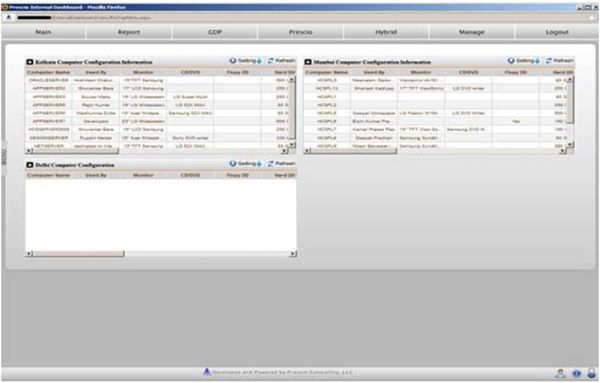The width and height of the screenshot is (600, 383).
Task: Refresh the Delhi configuration panel
Action: 281,164
